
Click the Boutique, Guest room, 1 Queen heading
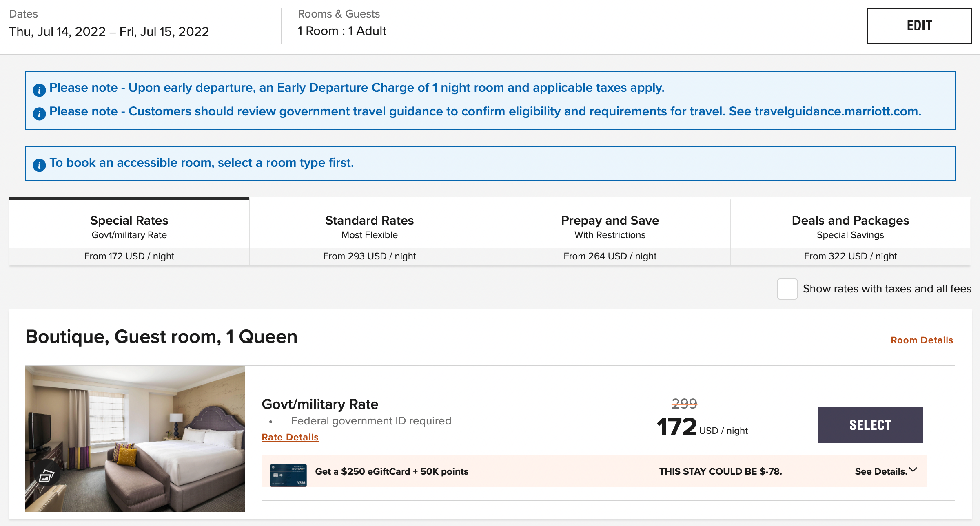click(161, 337)
